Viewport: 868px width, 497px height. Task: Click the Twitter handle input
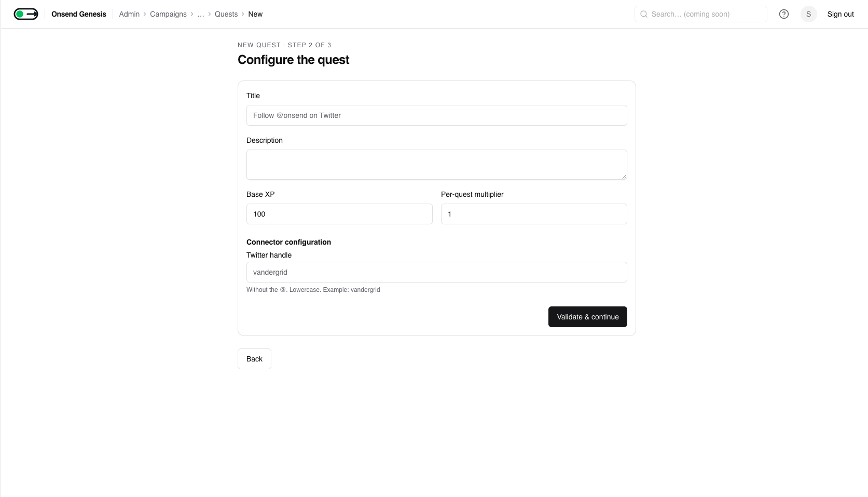click(436, 272)
